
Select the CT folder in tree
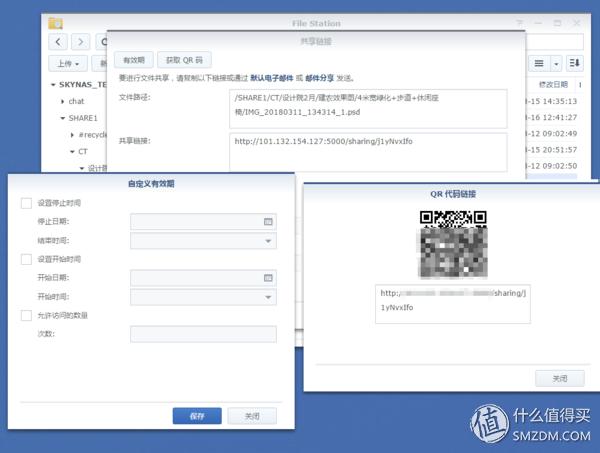(83, 152)
